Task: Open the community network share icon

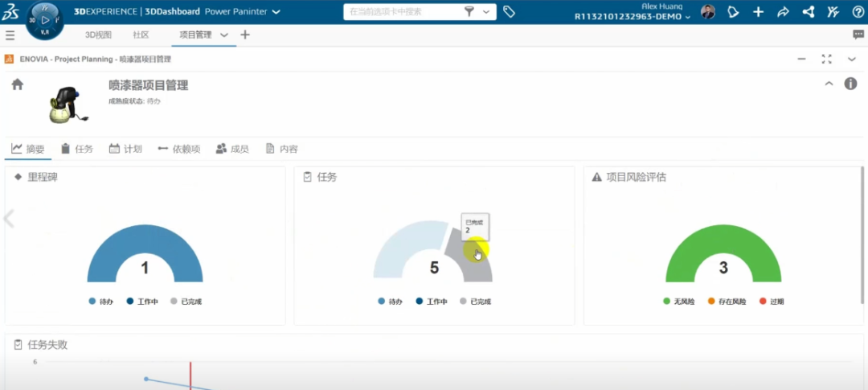Action: tap(809, 11)
